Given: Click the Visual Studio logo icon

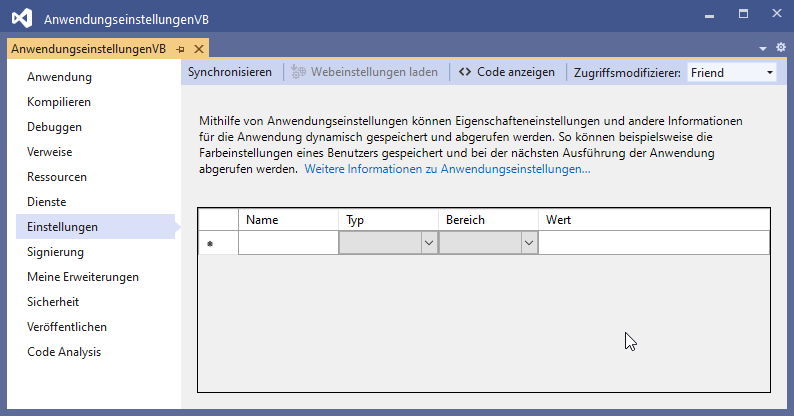Looking at the screenshot, I should click(22, 19).
